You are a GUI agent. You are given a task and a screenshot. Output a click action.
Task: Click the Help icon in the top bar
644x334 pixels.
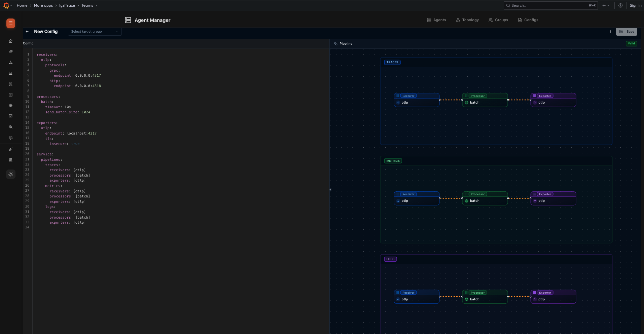(x=621, y=5)
